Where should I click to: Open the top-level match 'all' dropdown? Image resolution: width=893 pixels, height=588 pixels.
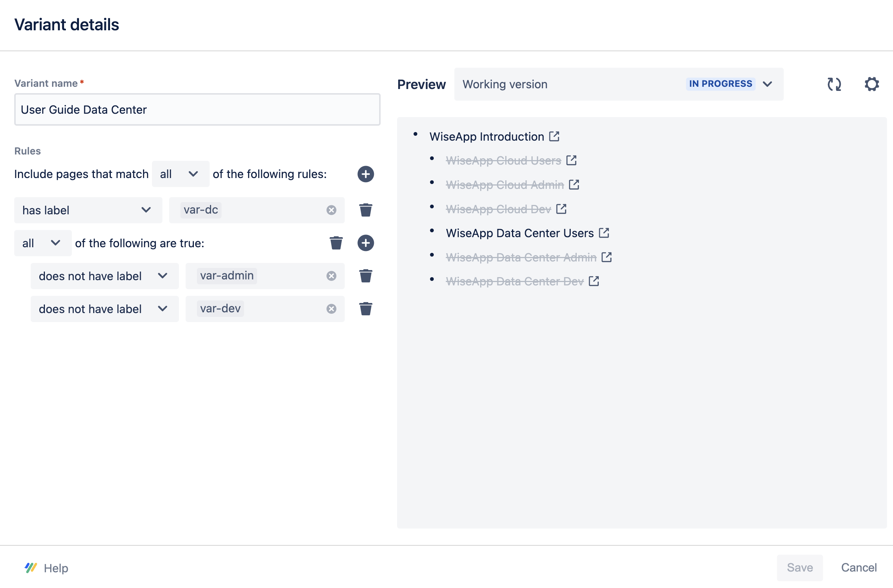pyautogui.click(x=180, y=174)
